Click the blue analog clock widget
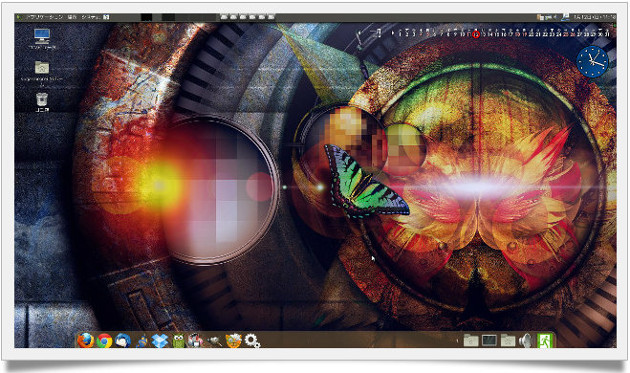Viewport: 630px width, 373px height. click(x=592, y=61)
